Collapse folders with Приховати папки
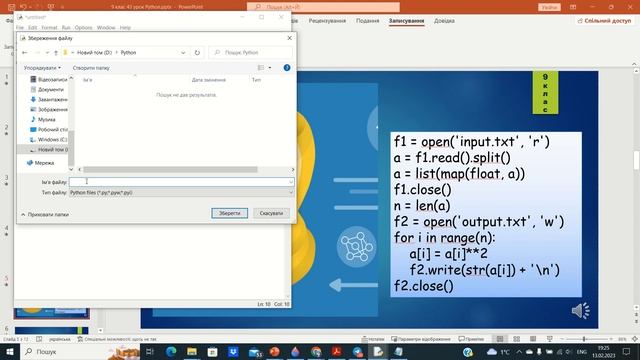Image resolution: width=640 pixels, height=360 pixels. (44, 214)
